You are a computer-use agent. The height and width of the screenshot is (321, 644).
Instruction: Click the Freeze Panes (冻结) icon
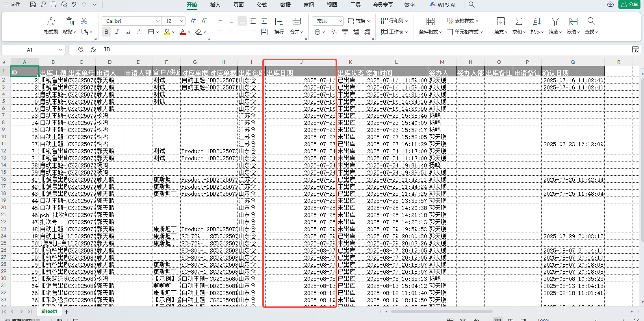coord(573,22)
